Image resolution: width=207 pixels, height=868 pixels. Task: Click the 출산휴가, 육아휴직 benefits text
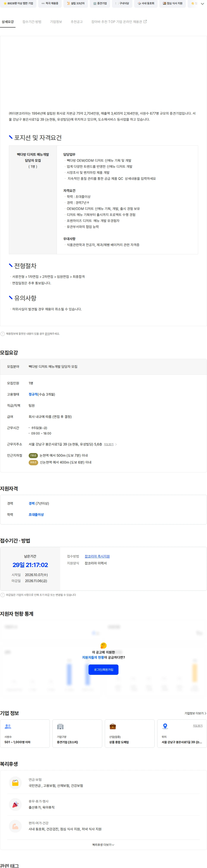pyautogui.click(x=42, y=808)
